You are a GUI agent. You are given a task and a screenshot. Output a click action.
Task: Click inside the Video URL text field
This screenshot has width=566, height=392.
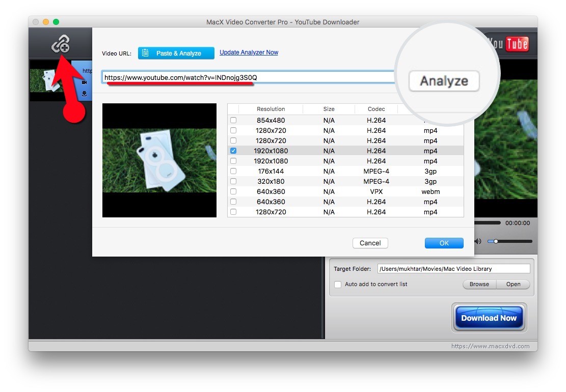pyautogui.click(x=248, y=77)
